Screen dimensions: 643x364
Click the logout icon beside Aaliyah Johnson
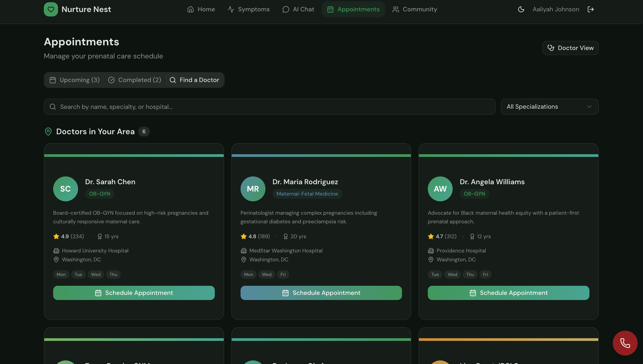tap(591, 9)
